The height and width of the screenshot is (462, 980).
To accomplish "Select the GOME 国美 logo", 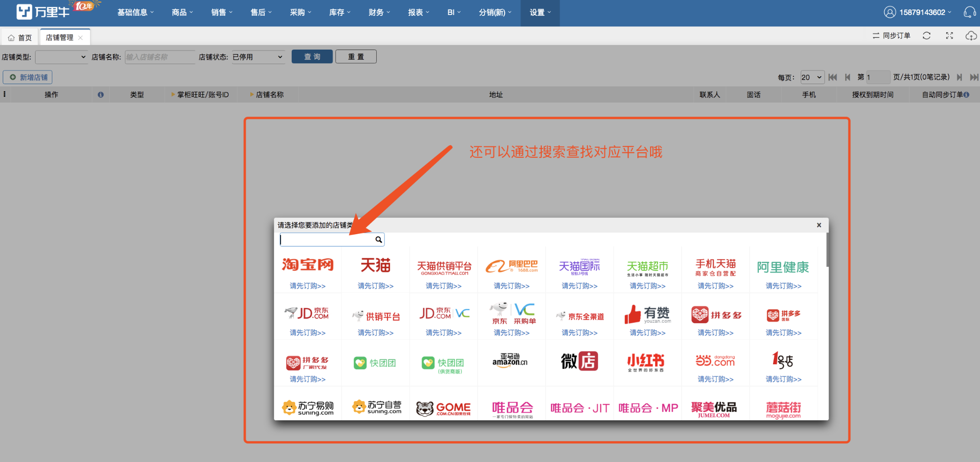I will pyautogui.click(x=444, y=408).
